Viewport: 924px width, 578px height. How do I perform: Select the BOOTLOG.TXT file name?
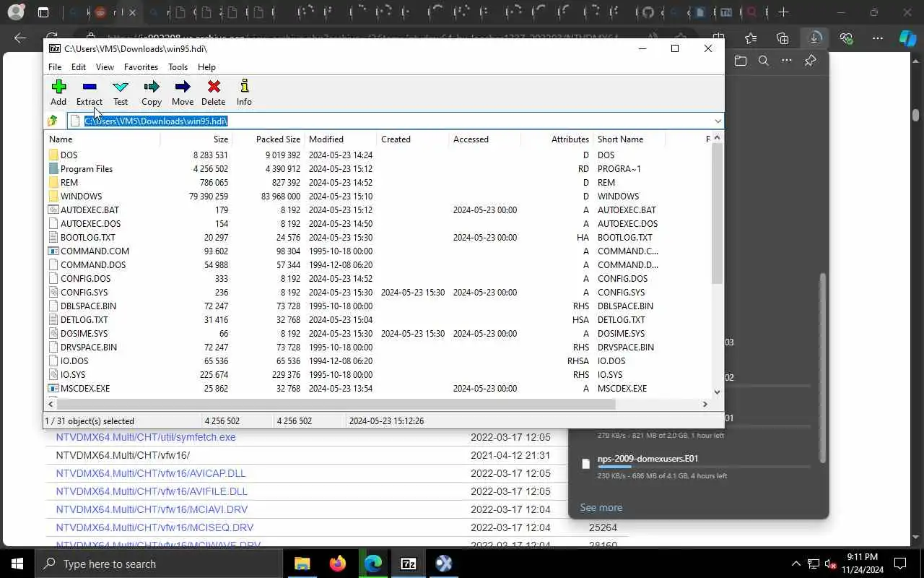[88, 237]
